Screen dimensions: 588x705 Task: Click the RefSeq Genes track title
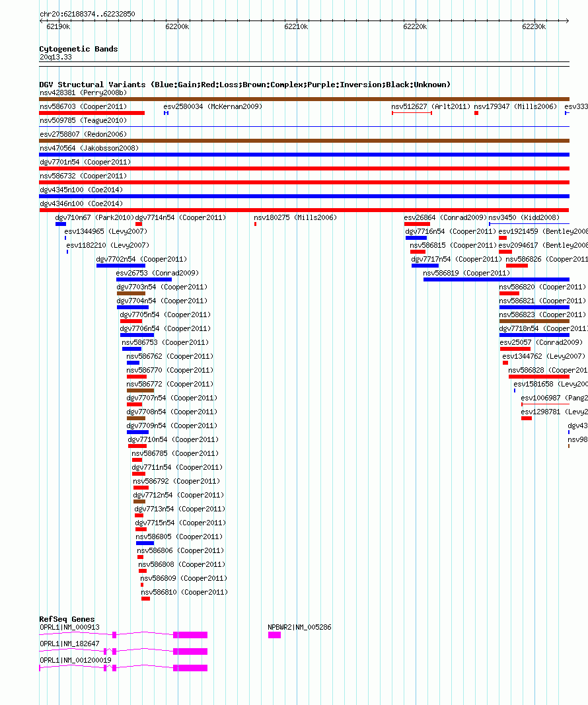tap(67, 619)
